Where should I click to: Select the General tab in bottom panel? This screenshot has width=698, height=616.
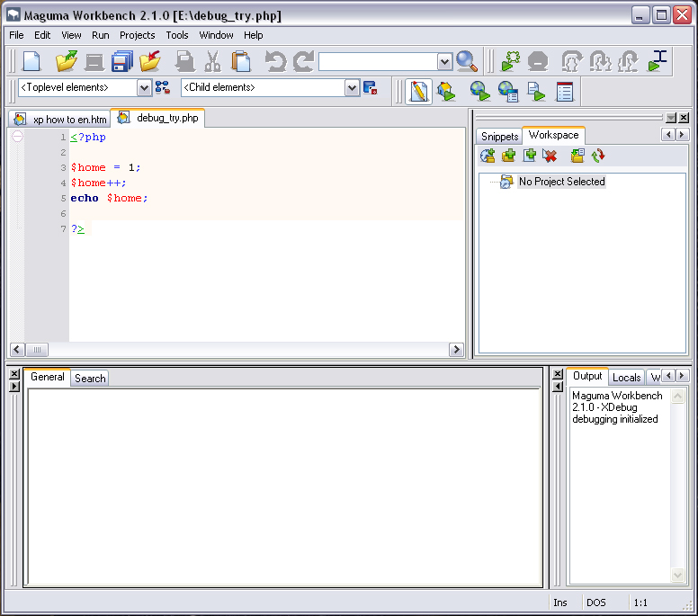click(x=47, y=377)
